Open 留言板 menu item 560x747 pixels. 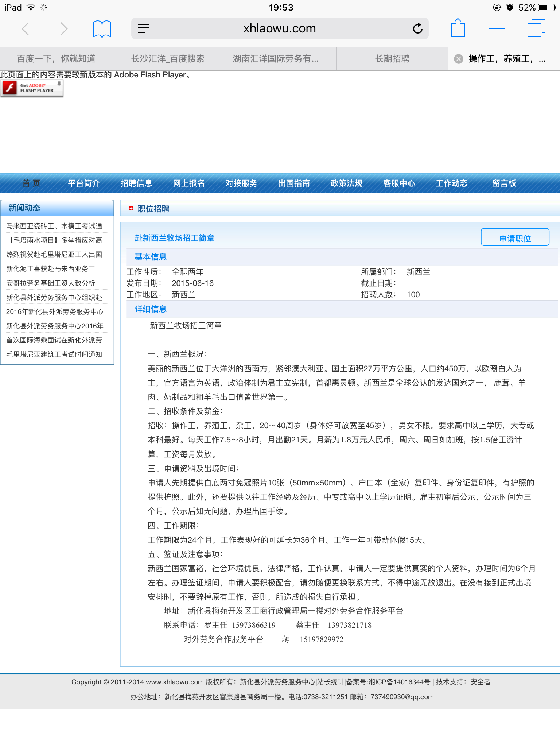click(504, 183)
